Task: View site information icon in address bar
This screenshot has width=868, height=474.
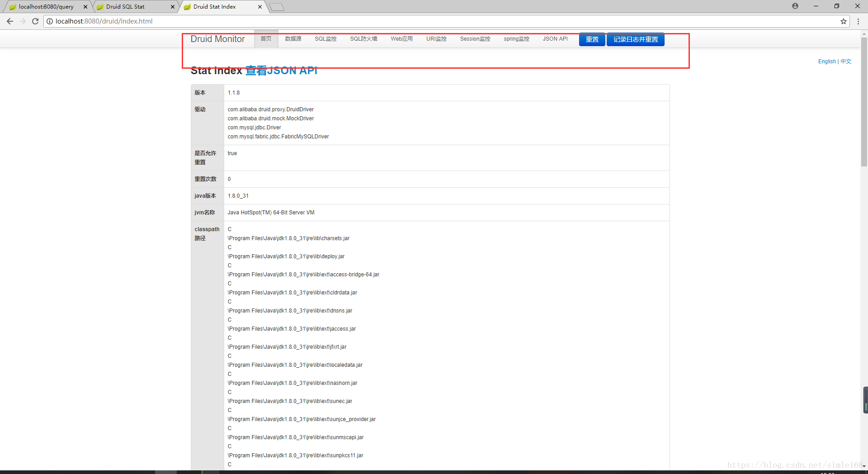Action: pos(50,21)
